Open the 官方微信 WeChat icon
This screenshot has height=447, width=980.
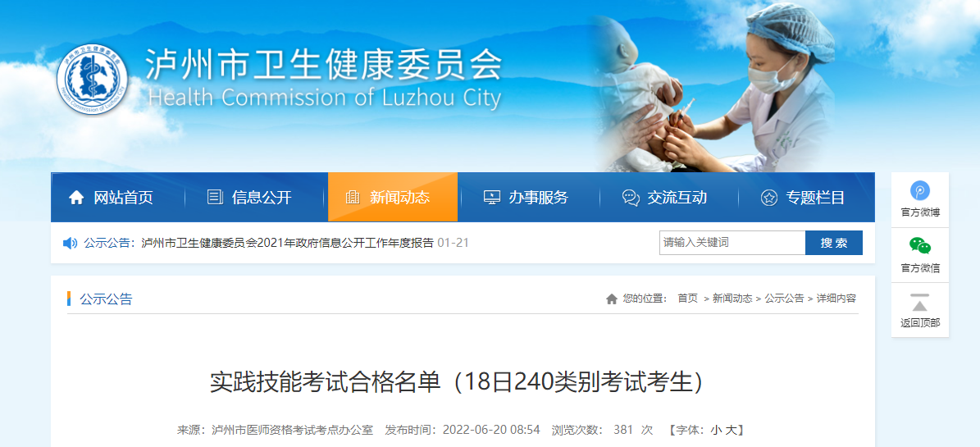(920, 246)
